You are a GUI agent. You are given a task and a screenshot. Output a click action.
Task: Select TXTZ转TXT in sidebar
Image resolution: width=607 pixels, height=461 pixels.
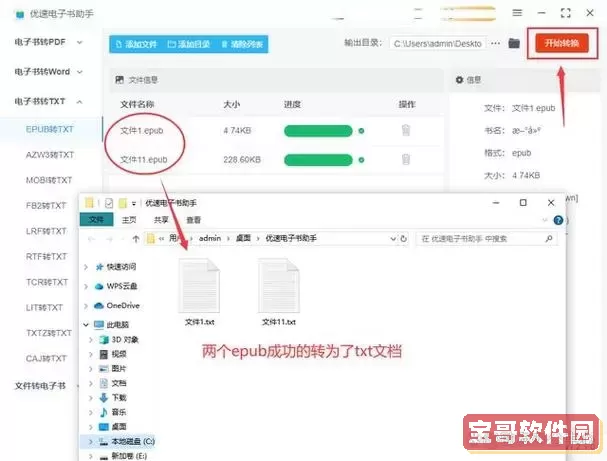[49, 333]
